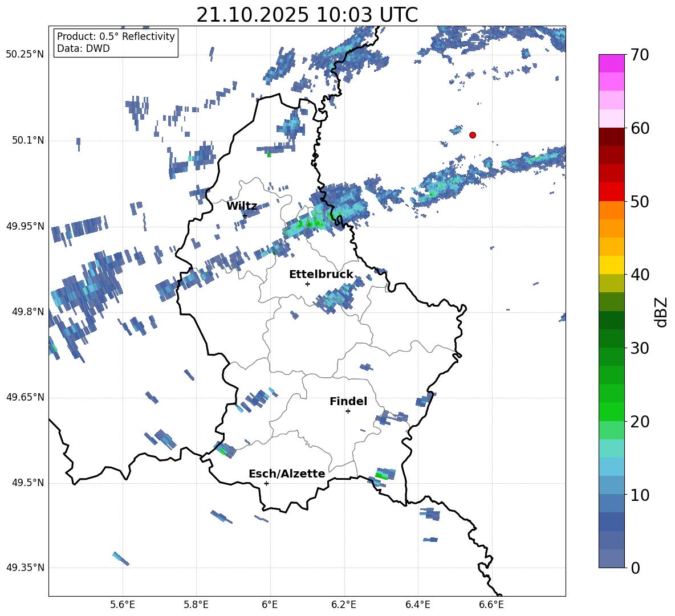
Task: Click the 50.25°N latitude tick label
Action: coord(25,55)
